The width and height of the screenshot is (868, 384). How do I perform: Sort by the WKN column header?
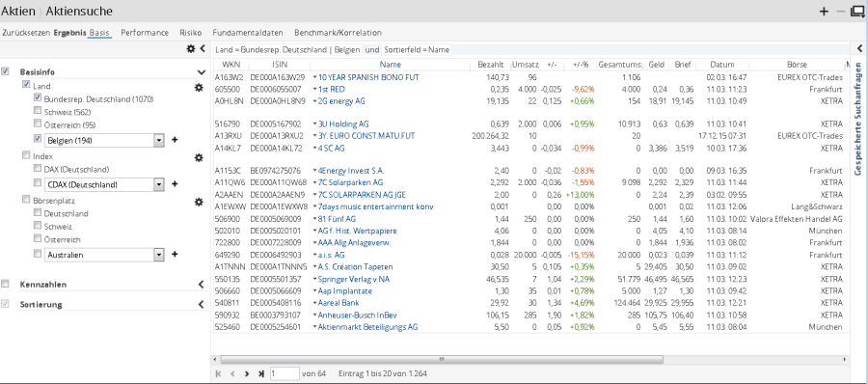pyautogui.click(x=231, y=65)
